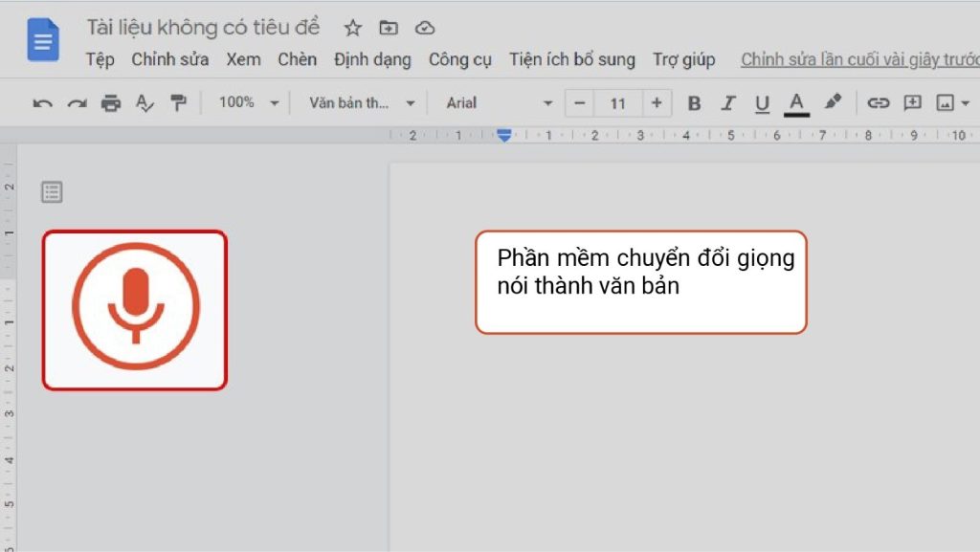Open the Chỉnh sửa menu
Image resolution: width=980 pixels, height=552 pixels.
170,60
